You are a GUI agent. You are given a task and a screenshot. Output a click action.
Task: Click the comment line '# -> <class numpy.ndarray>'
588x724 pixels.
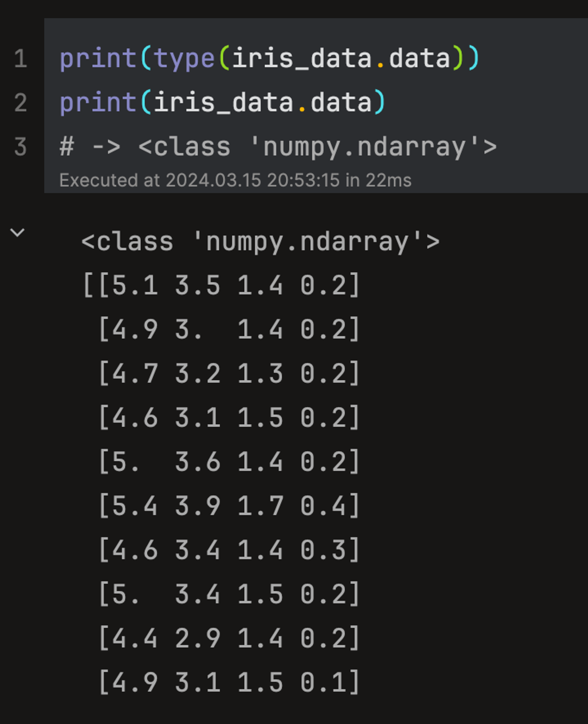coord(278,146)
